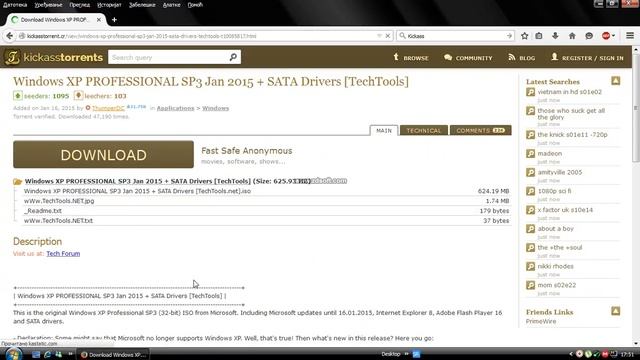Switch to the TECHNICAL tab

pos(424,130)
